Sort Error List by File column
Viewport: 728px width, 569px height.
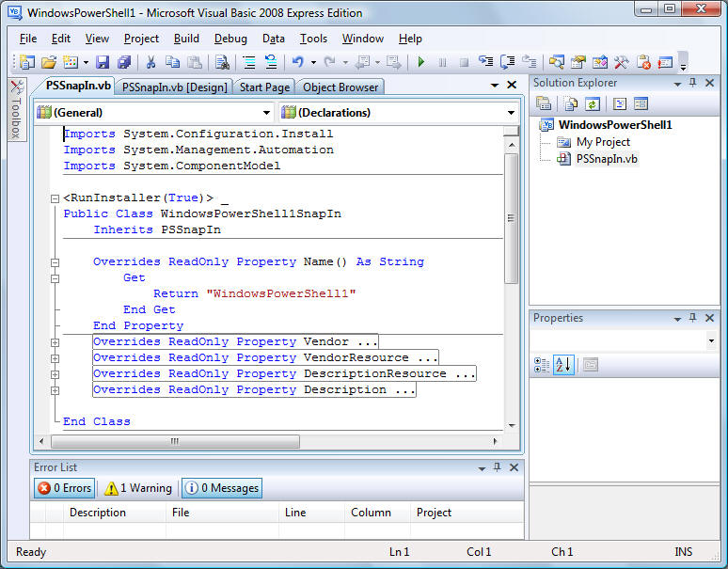click(x=222, y=513)
